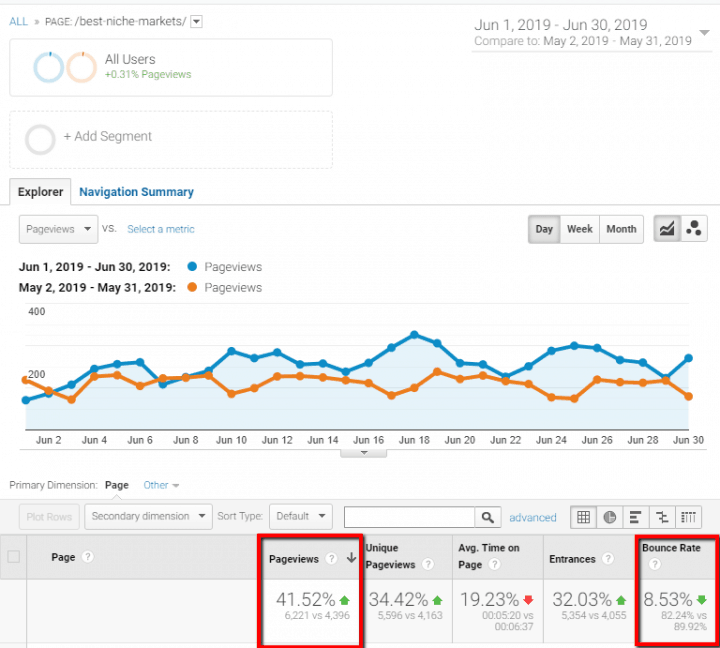
Task: Select the pie chart percentage view icon
Action: 610,517
